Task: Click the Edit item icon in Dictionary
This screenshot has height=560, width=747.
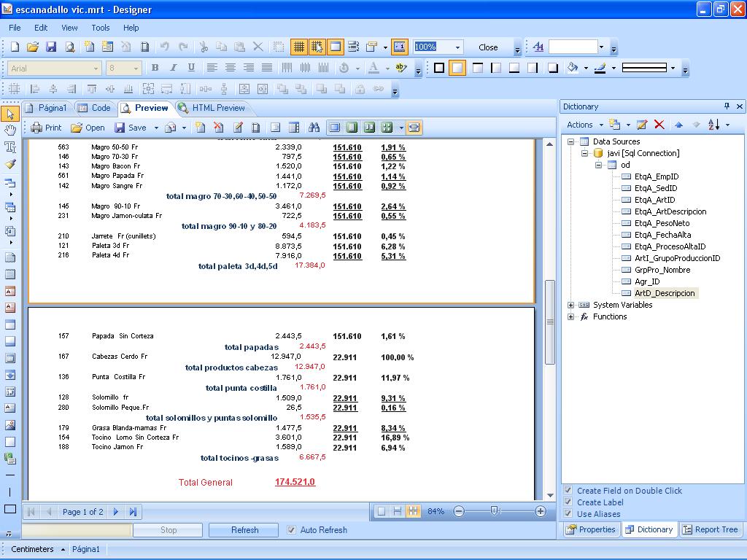Action: tap(642, 125)
